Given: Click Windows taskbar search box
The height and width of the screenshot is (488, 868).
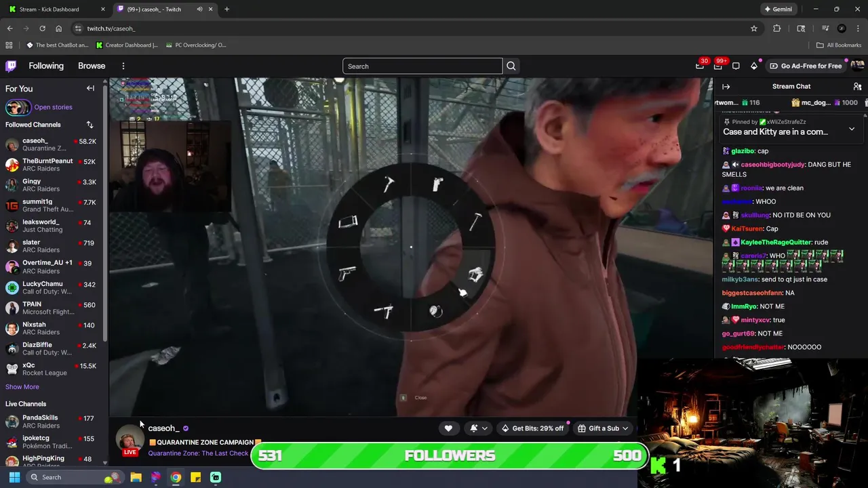Looking at the screenshot, I should click(x=75, y=477).
